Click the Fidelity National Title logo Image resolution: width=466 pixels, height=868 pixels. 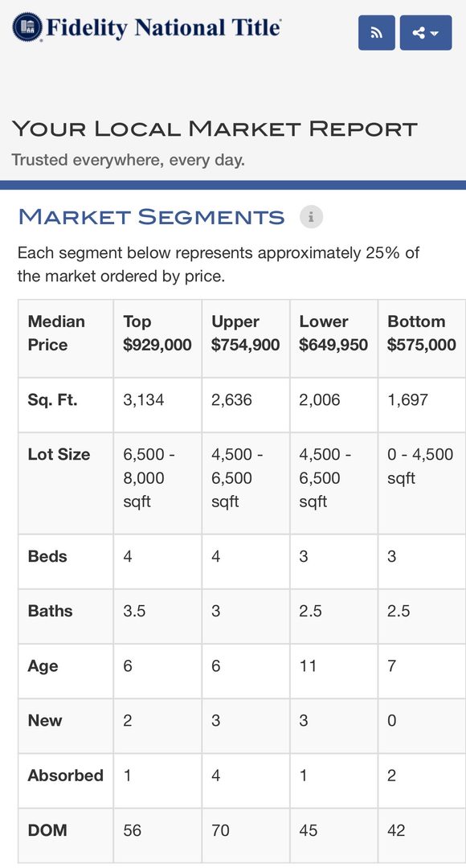pos(27,27)
